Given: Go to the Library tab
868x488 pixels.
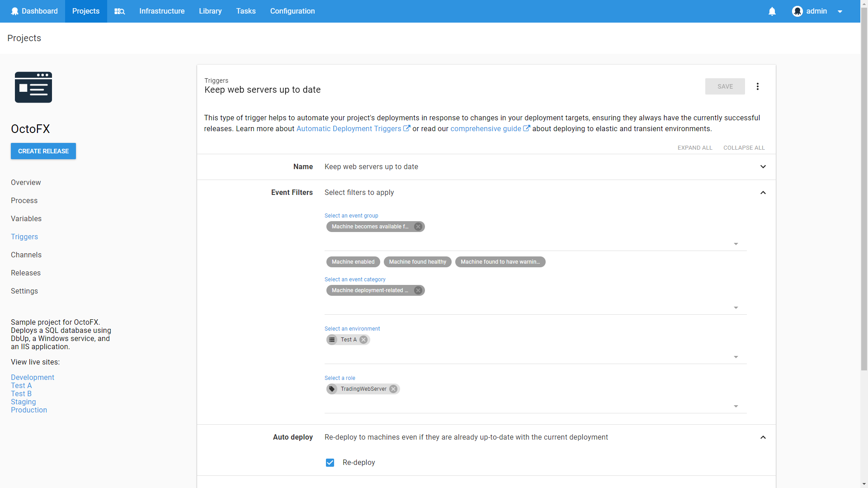Looking at the screenshot, I should click(210, 11).
